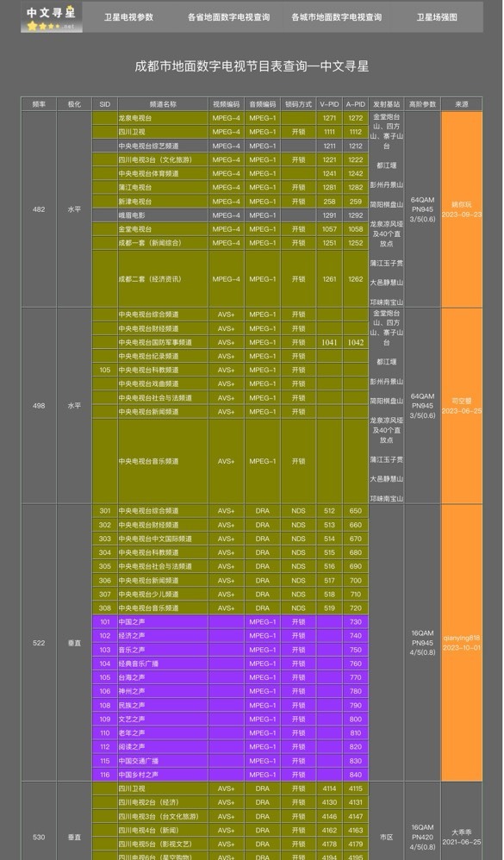Select the 498 frequency cell
The width and height of the screenshot is (504, 860).
(39, 406)
